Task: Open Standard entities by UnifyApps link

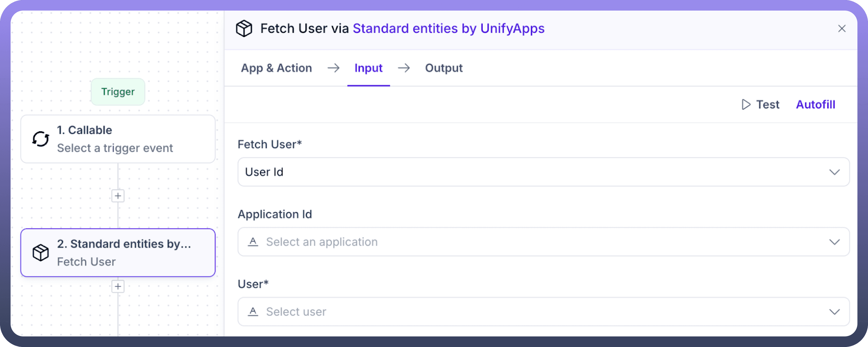Action: 449,29
